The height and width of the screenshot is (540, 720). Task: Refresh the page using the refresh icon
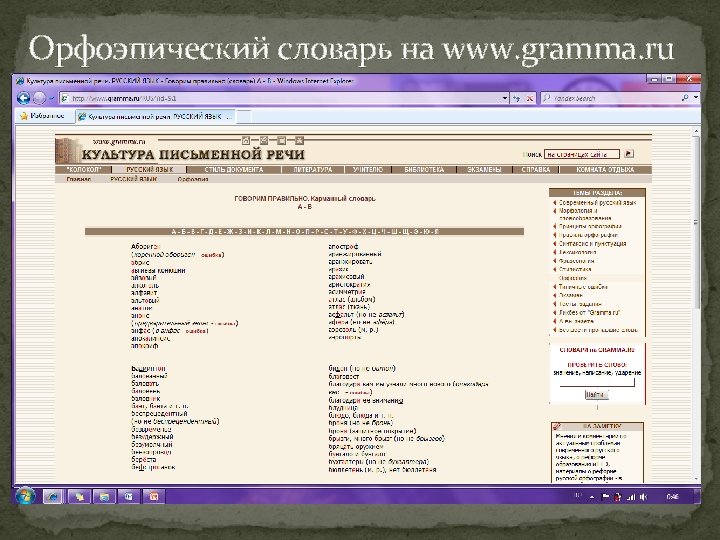point(517,98)
